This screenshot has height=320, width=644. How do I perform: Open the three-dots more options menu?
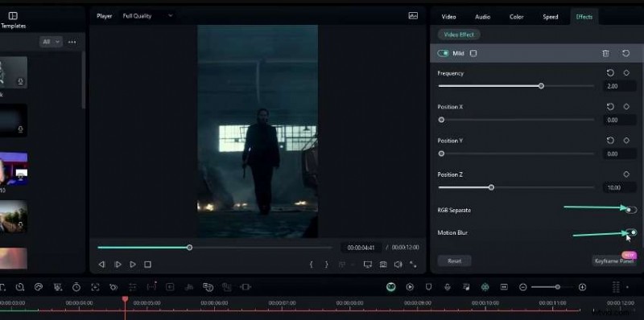(x=72, y=42)
